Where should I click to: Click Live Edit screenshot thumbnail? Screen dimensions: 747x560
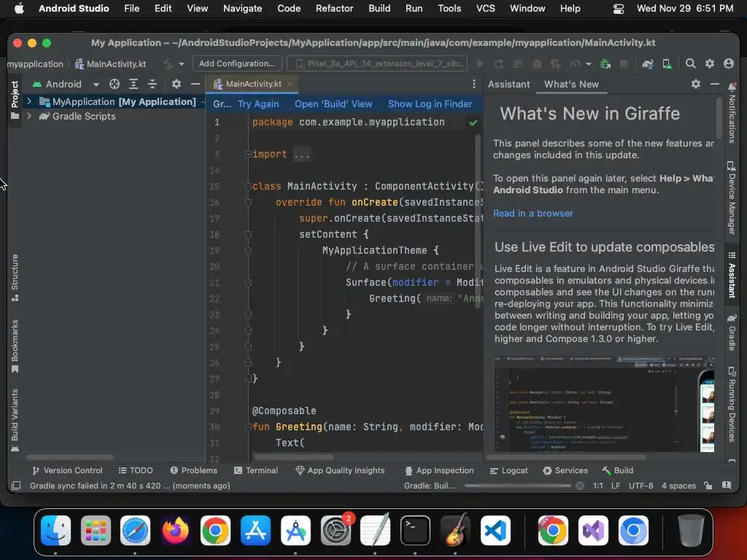[x=603, y=403]
